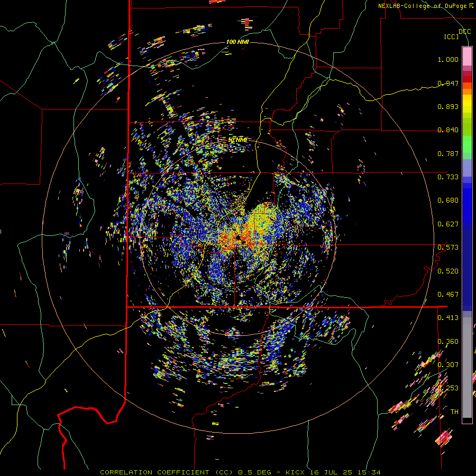Image resolution: width=476 pixels, height=476 pixels.
Task: Click the 0.520 scale value
Action: tap(448, 271)
